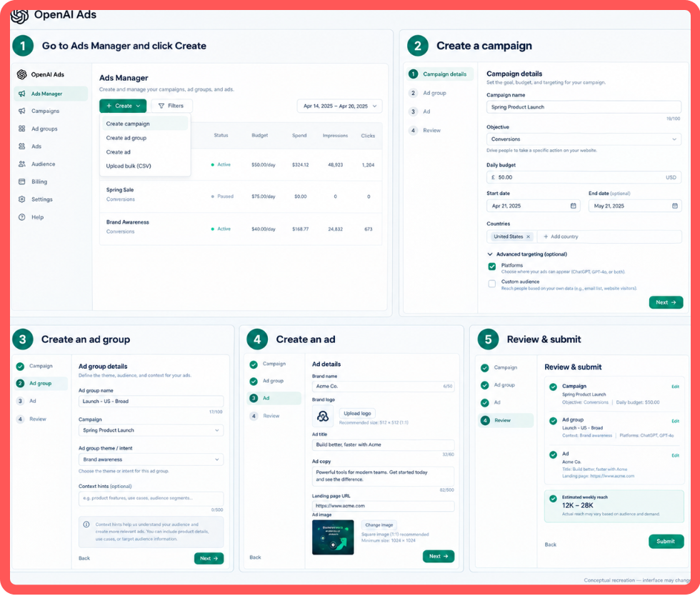
Task: Click the Campaign name input field
Action: coord(584,107)
